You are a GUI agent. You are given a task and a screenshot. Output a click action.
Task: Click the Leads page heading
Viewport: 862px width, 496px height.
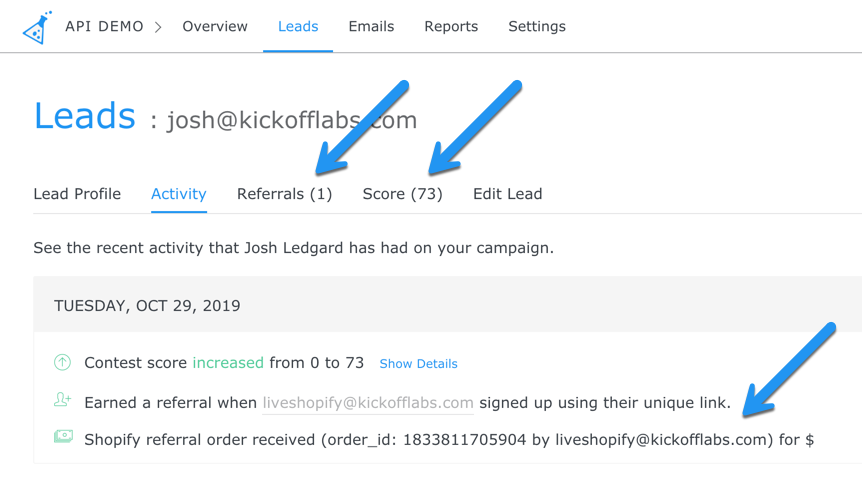pos(84,116)
